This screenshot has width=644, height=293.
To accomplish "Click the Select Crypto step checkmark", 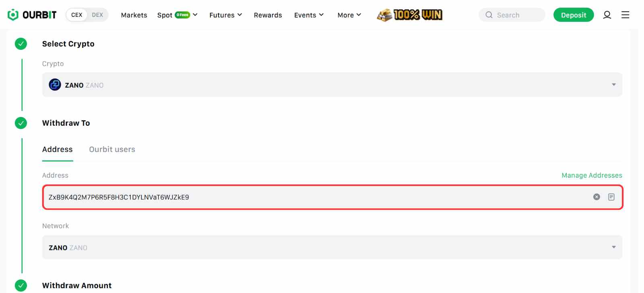I will [x=21, y=44].
